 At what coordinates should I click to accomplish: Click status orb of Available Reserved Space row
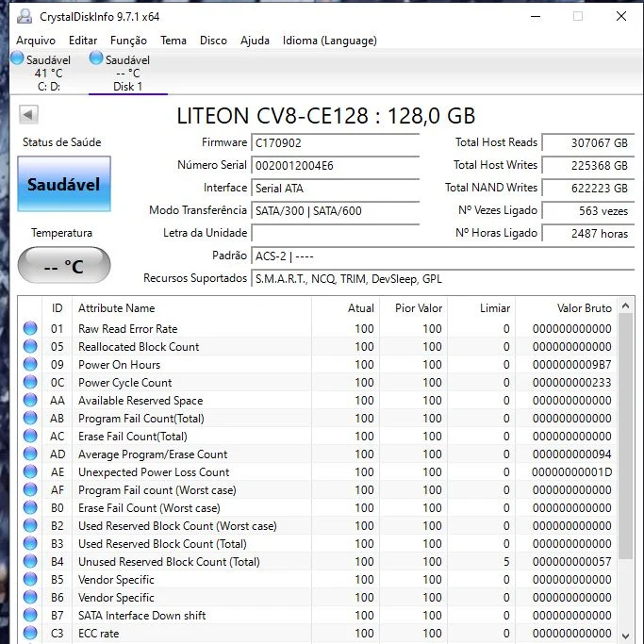(30, 400)
